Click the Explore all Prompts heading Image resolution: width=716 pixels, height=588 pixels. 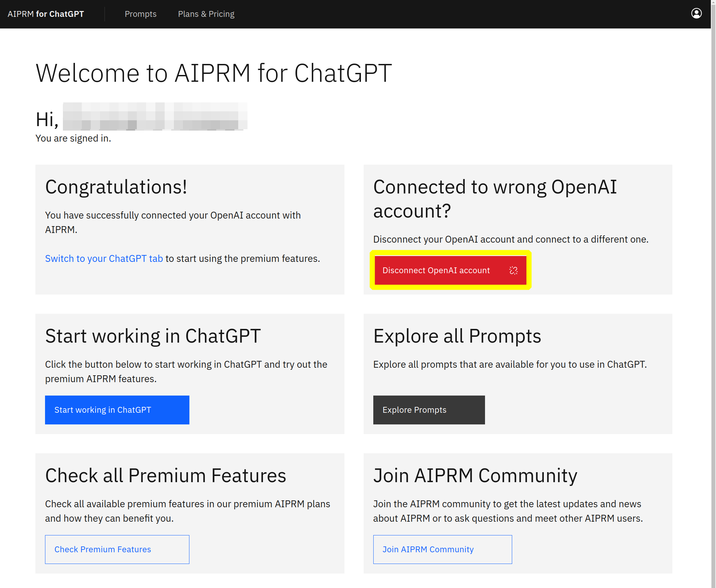[457, 336]
